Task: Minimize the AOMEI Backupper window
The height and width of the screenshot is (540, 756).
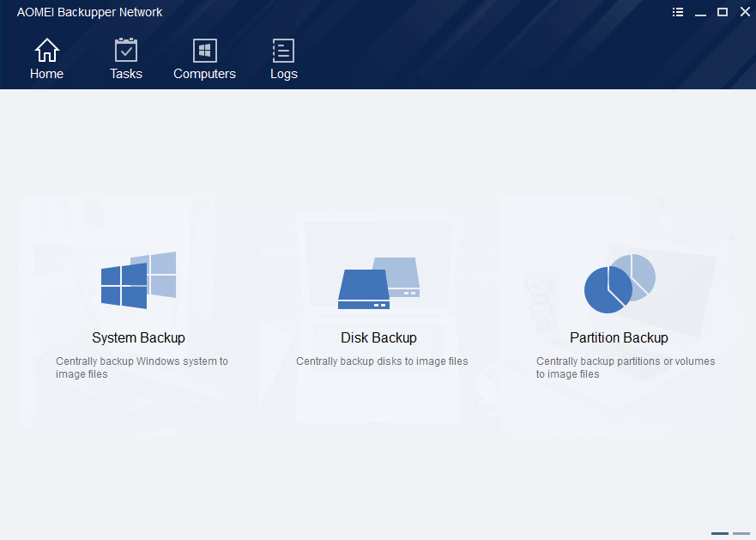Action: coord(700,13)
